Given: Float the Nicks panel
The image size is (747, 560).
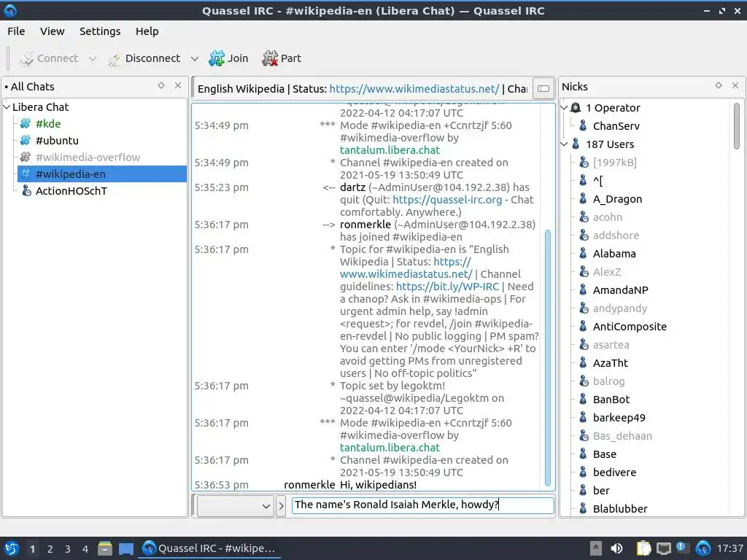Looking at the screenshot, I should point(719,86).
